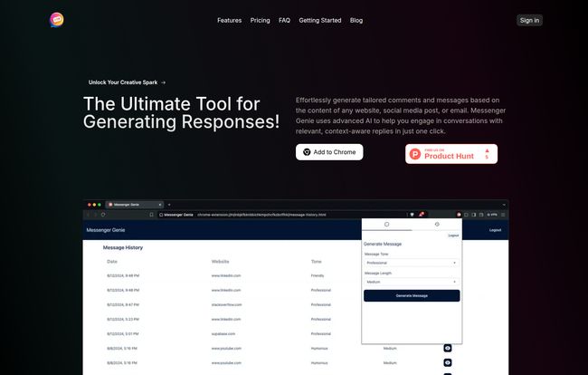
Task: Close the Messenger Genie browser tab
Action: pos(160,205)
